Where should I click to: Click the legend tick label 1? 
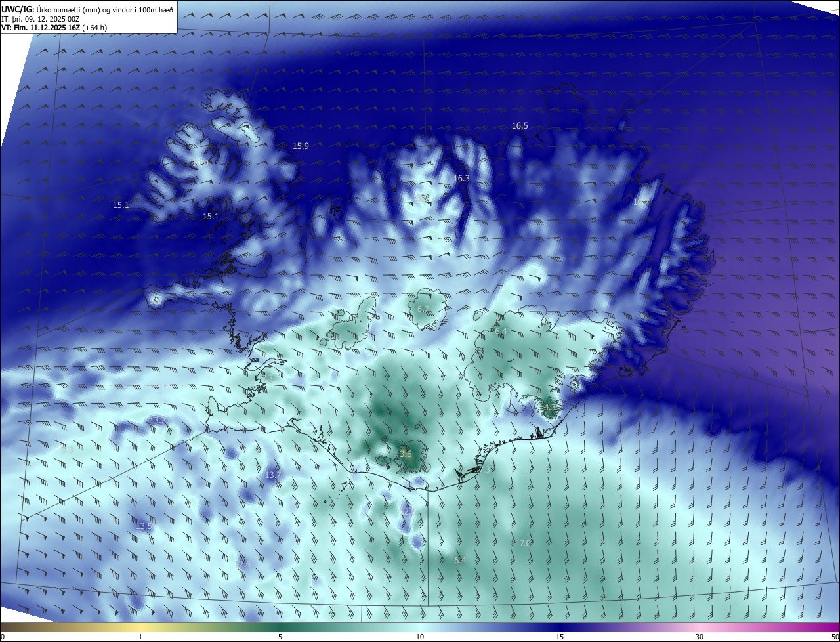[x=140, y=637]
